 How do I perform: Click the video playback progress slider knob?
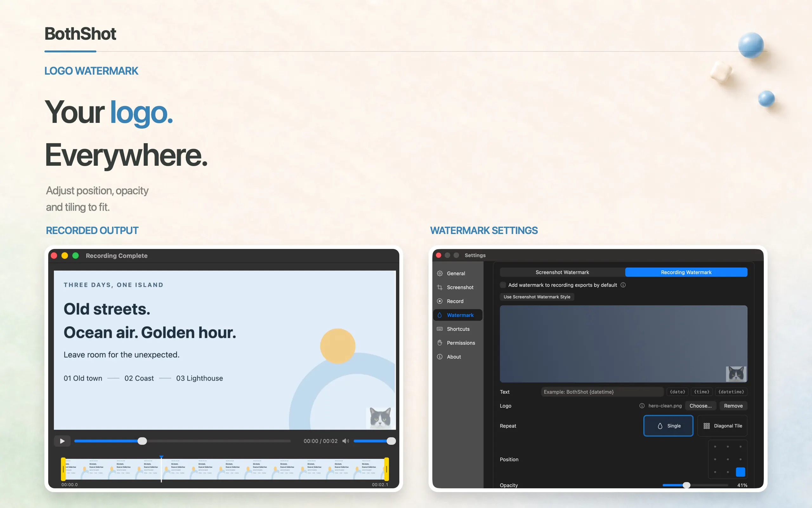click(x=142, y=441)
